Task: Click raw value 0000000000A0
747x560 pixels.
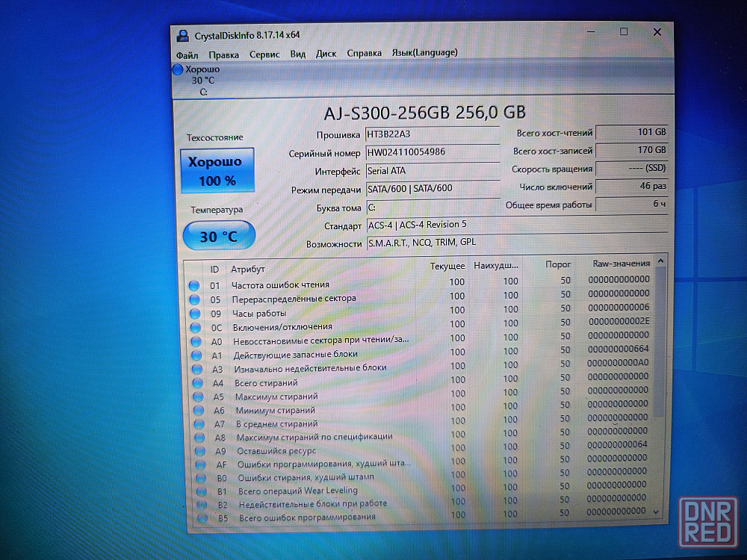Action: point(618,363)
